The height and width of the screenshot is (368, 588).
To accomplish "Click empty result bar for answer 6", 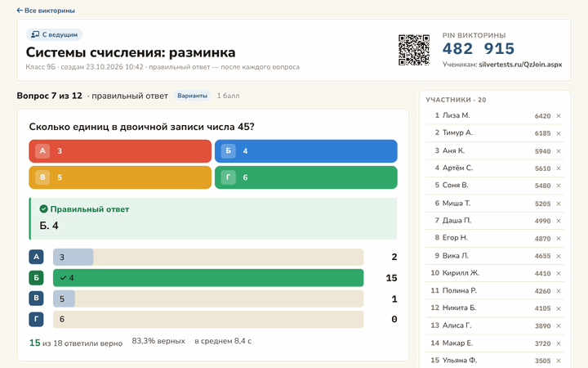I will (x=208, y=319).
